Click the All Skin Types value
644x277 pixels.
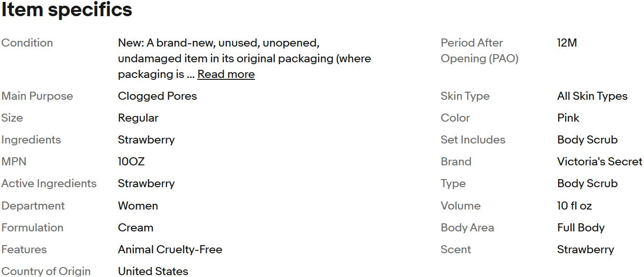(592, 96)
